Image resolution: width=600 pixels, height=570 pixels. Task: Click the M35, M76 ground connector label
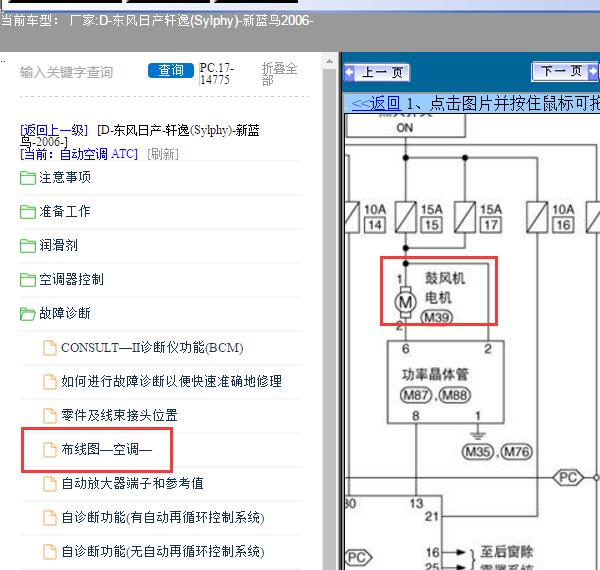(497, 452)
